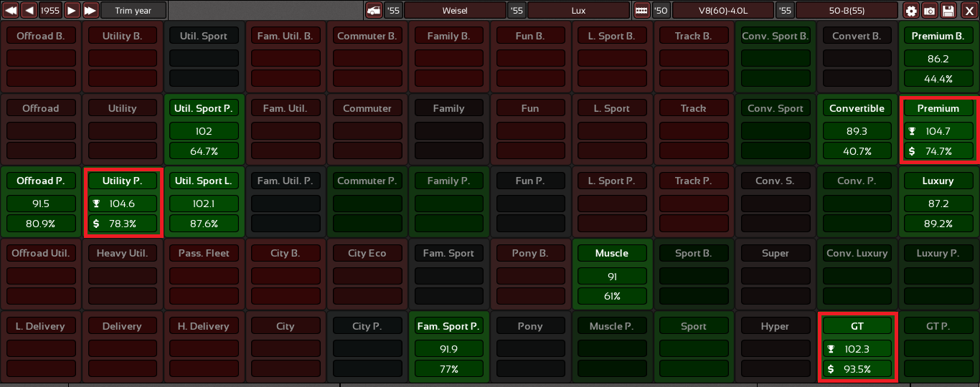The width and height of the screenshot is (980, 387).
Task: Step back one year with left arrow
Action: tap(29, 11)
